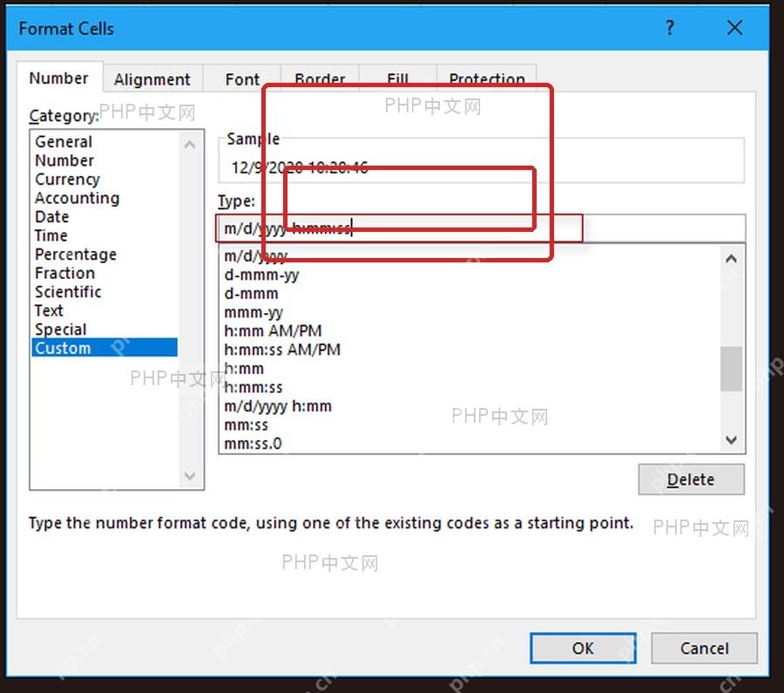Click the up arrow of format list scrollbar
784x693 pixels.
732,259
